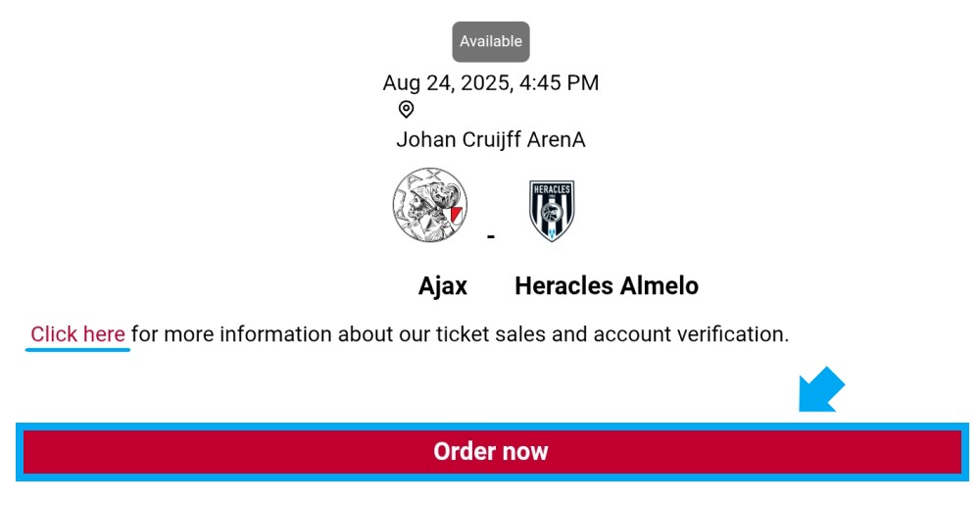
Task: Click the dash between the two crests
Action: pos(491,236)
